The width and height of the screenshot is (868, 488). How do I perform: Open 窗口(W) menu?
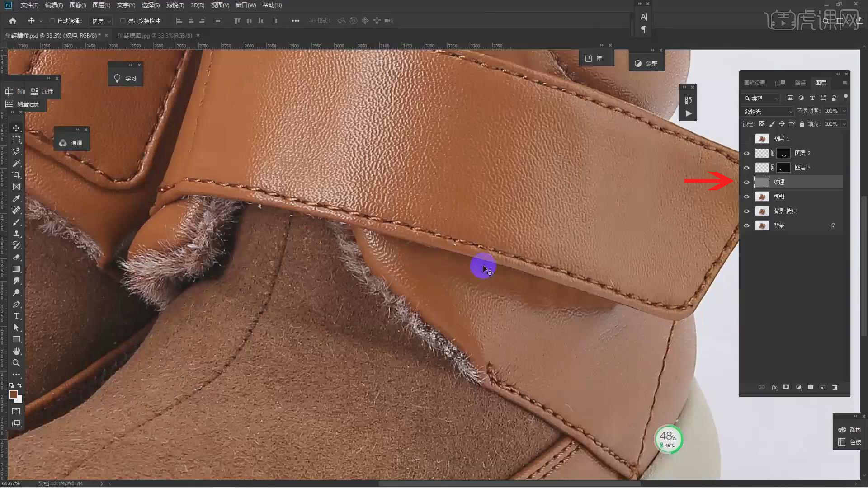pos(246,5)
